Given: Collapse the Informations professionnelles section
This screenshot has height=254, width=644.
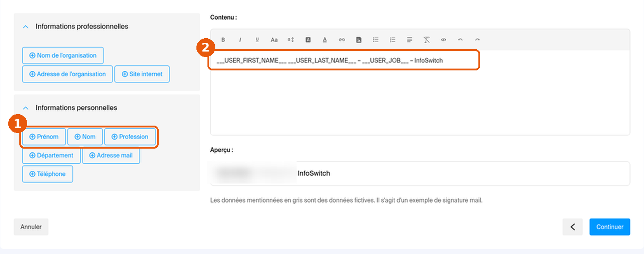Looking at the screenshot, I should click(x=26, y=27).
